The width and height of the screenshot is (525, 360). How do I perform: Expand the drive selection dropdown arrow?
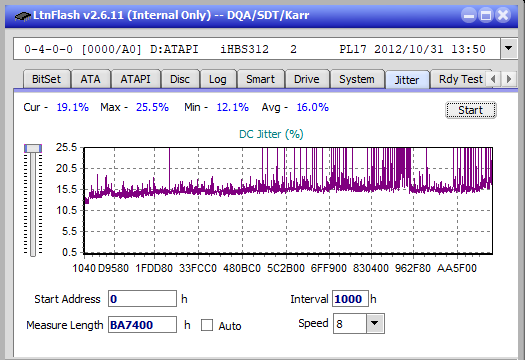(508, 49)
